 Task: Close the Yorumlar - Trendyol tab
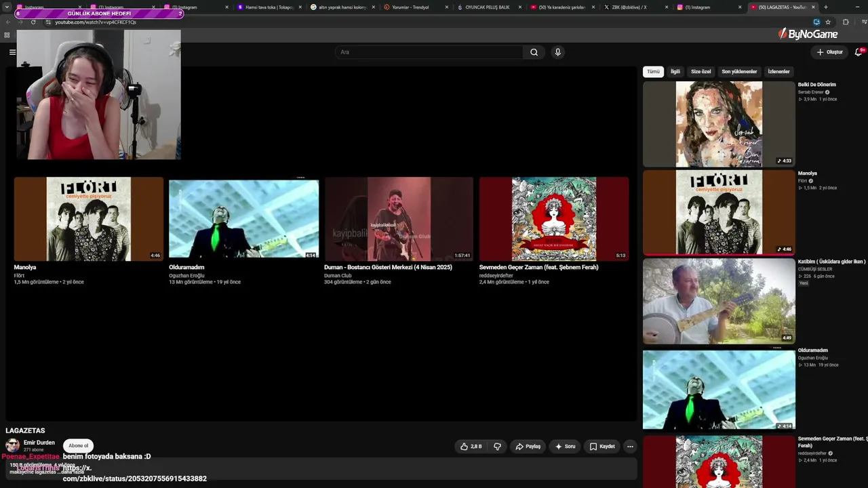(x=446, y=7)
